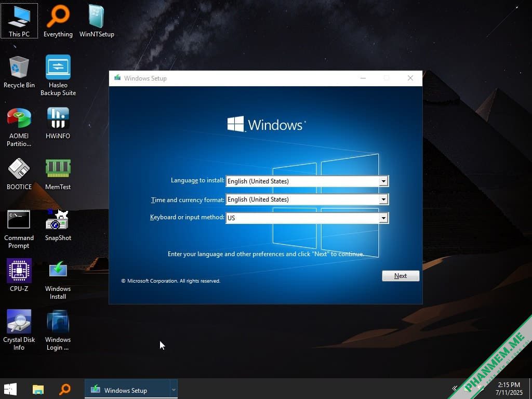Select Windows Setup taskbar button
The height and width of the screenshot is (399, 532).
pos(127,390)
